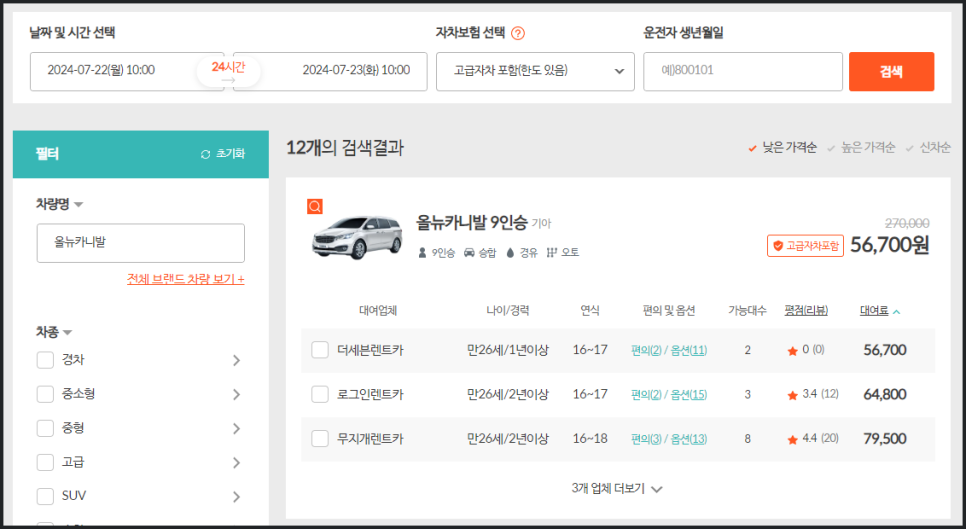The width and height of the screenshot is (966, 529).
Task: Click the help question mark next to 자차보험 선택
Action: 518,33
